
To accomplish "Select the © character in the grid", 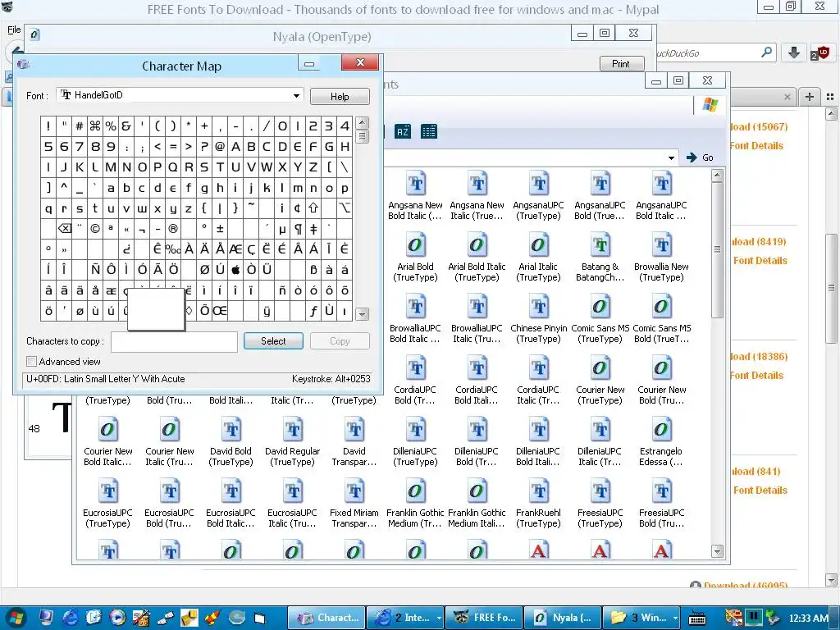I will tap(95, 229).
